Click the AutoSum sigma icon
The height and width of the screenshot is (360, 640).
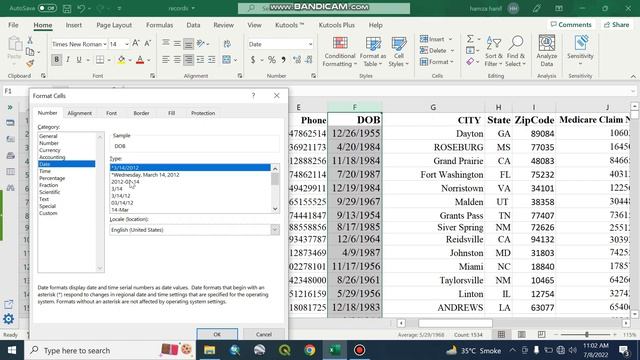click(x=470, y=39)
